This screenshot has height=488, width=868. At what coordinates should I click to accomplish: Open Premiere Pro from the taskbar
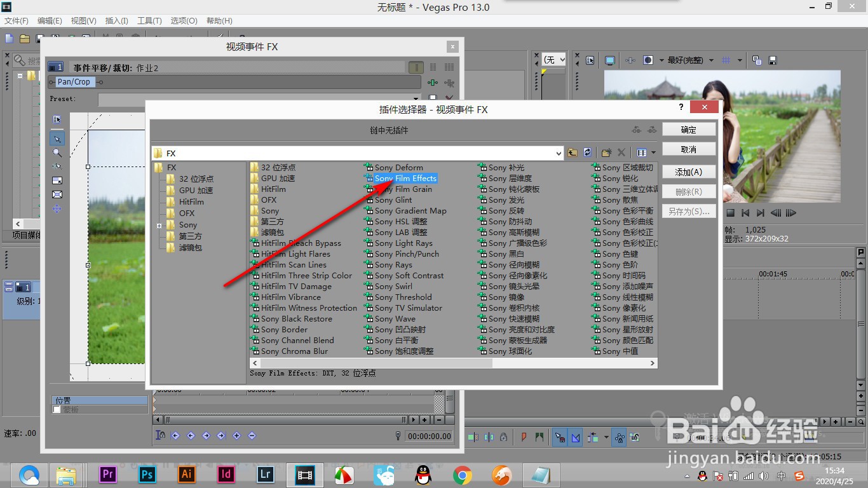[108, 474]
